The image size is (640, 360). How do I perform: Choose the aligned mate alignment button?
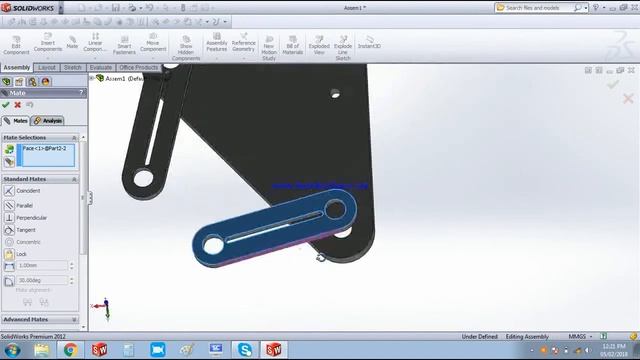(x=27, y=302)
